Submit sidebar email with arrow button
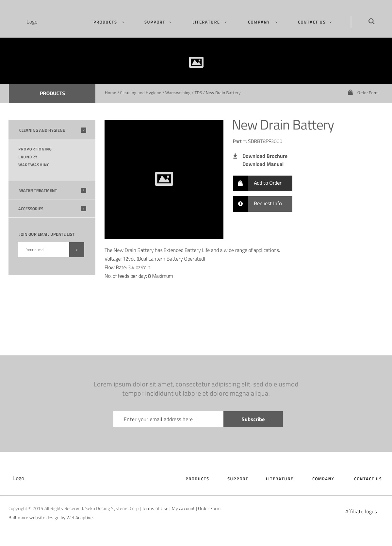The width and height of the screenshot is (392, 546). (77, 250)
